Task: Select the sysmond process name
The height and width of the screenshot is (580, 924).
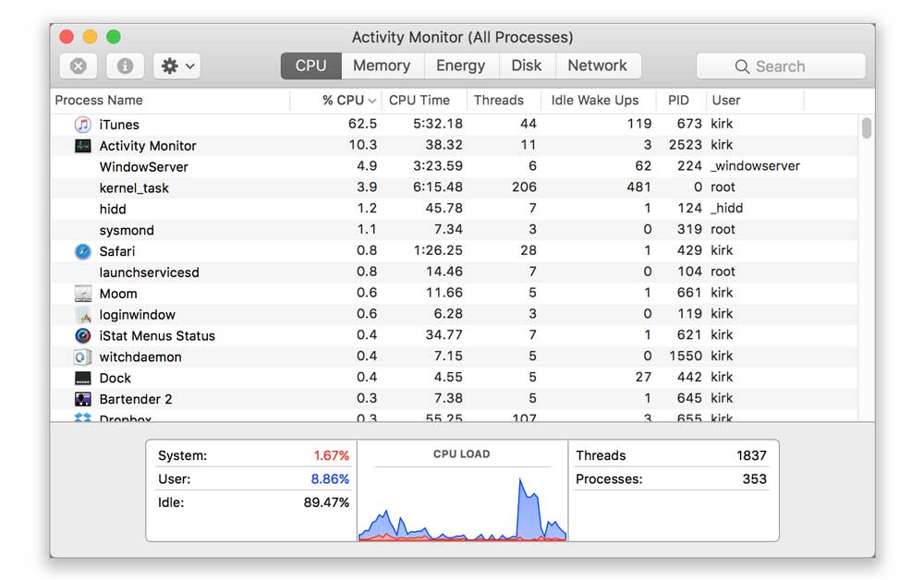Action: click(x=127, y=230)
